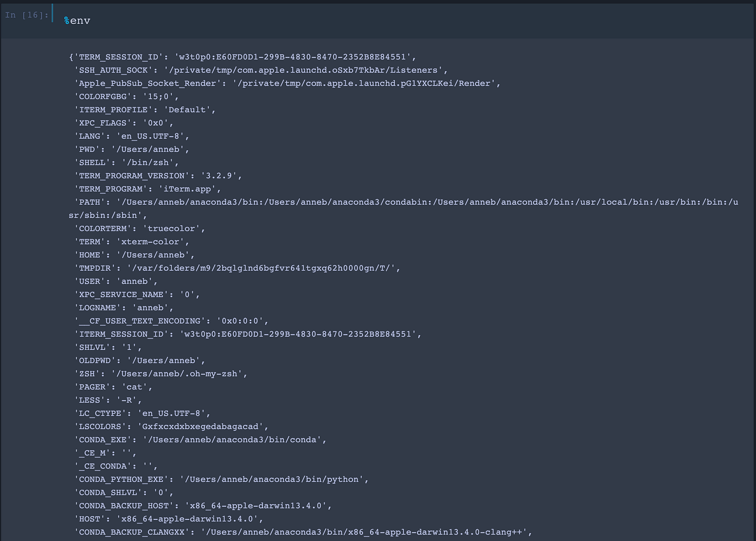
Task: Click the 'ITERM_PROFILE': 'Default' line
Action: (x=145, y=110)
